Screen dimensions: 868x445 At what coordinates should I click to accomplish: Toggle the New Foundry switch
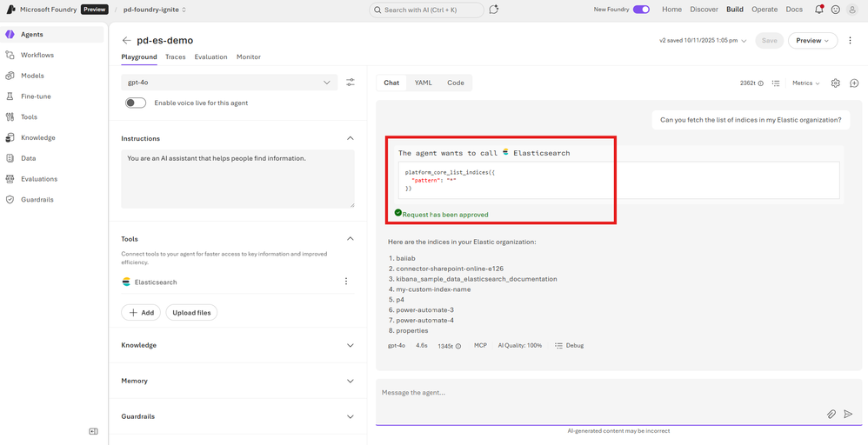pos(641,10)
